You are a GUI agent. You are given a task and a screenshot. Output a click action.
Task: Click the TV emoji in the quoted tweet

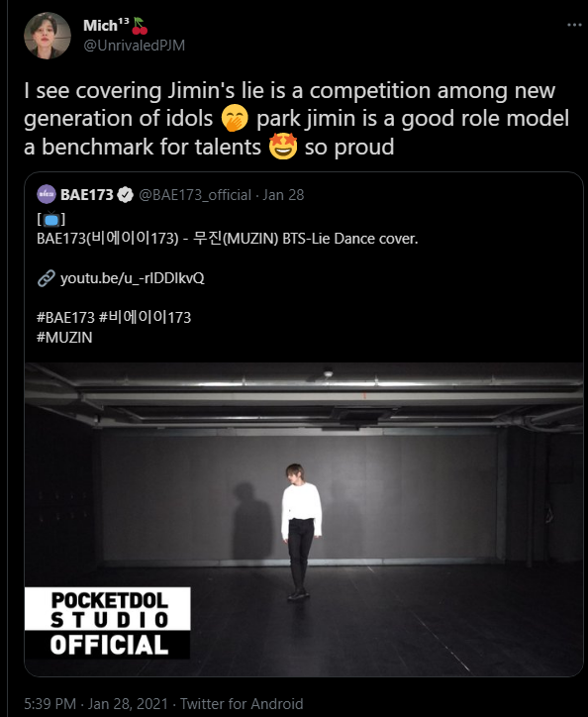tap(51, 220)
